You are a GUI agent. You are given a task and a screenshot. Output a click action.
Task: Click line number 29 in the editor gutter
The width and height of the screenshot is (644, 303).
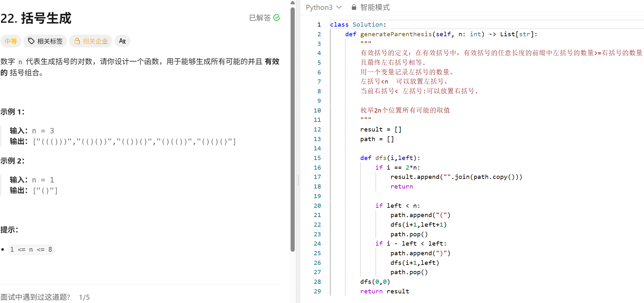tap(317, 291)
